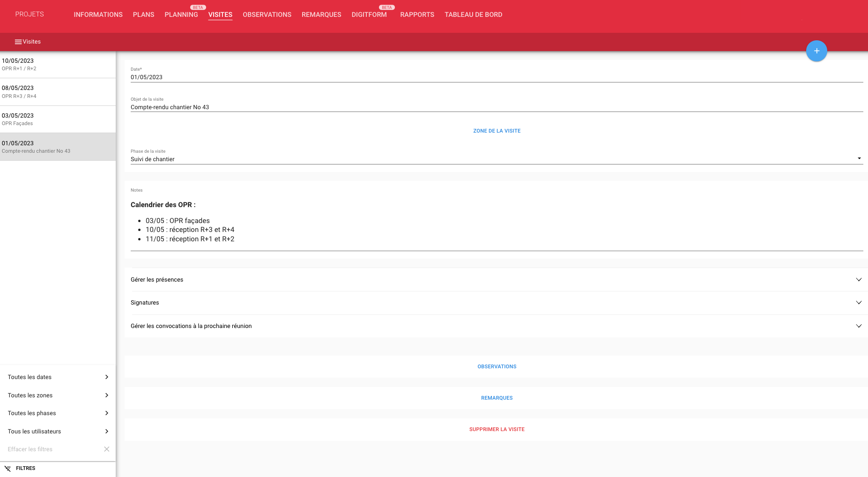Open the Toutes les zones filter
Image resolution: width=868 pixels, height=477 pixels.
(x=58, y=395)
